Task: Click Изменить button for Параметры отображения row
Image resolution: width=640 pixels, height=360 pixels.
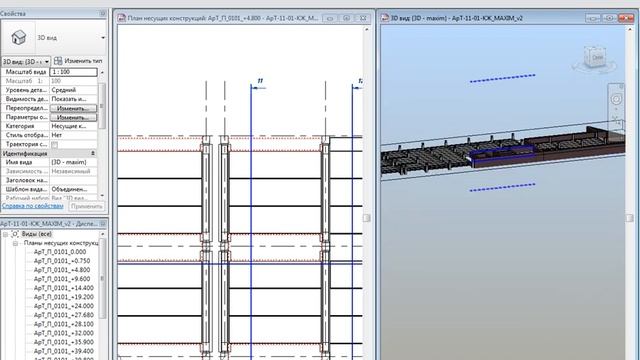Action: pos(73,118)
